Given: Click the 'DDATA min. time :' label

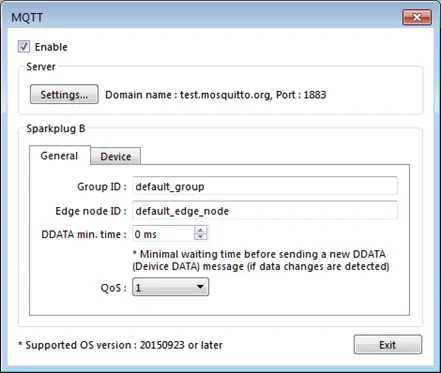Looking at the screenshot, I should 84,234.
